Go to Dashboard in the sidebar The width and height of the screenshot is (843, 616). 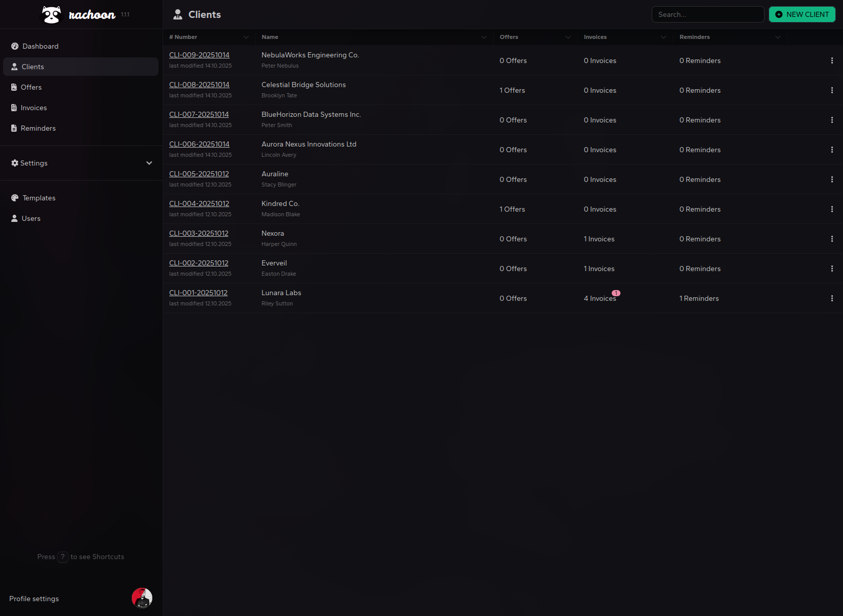click(41, 46)
